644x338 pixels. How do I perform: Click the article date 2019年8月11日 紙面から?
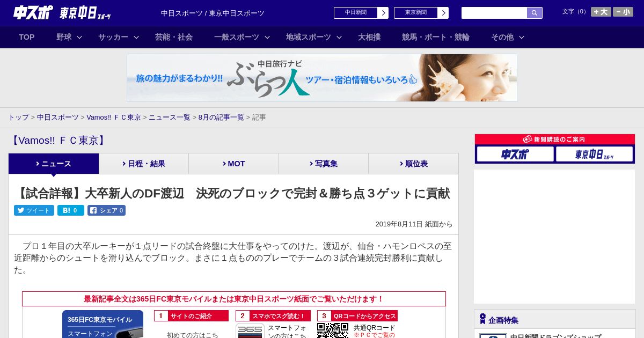click(414, 224)
